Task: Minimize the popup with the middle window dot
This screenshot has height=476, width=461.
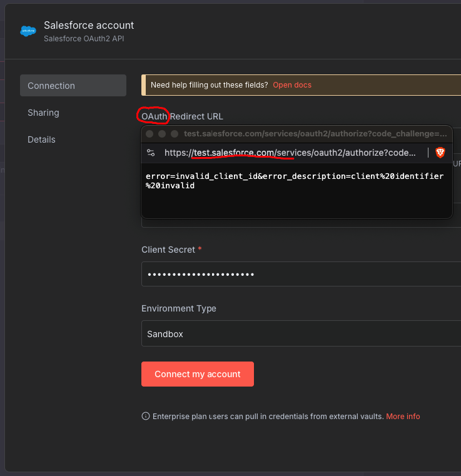Action: coord(161,134)
